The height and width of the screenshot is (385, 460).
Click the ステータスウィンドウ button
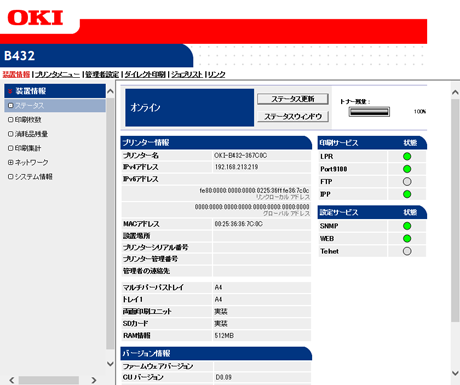click(293, 116)
